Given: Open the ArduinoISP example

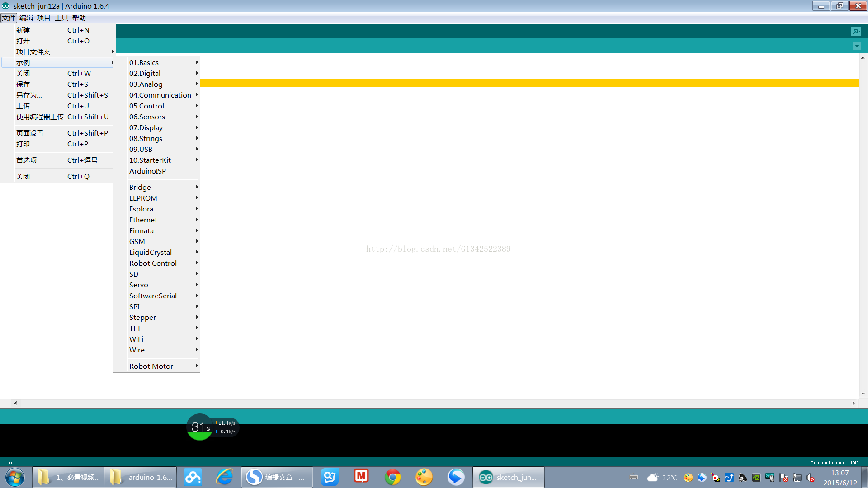Looking at the screenshot, I should click(156, 171).
